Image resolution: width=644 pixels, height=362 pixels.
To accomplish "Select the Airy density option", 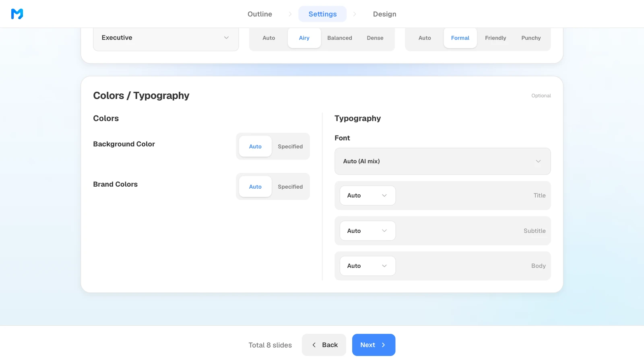I will [x=304, y=38].
